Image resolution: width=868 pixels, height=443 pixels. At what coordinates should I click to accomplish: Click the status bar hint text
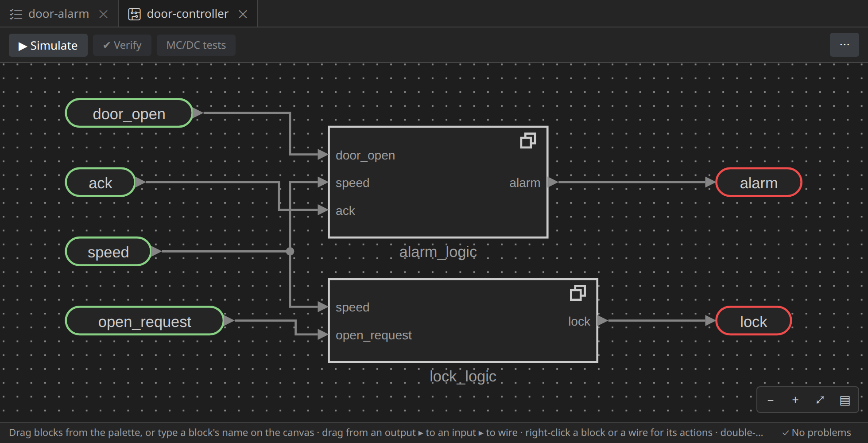386,432
